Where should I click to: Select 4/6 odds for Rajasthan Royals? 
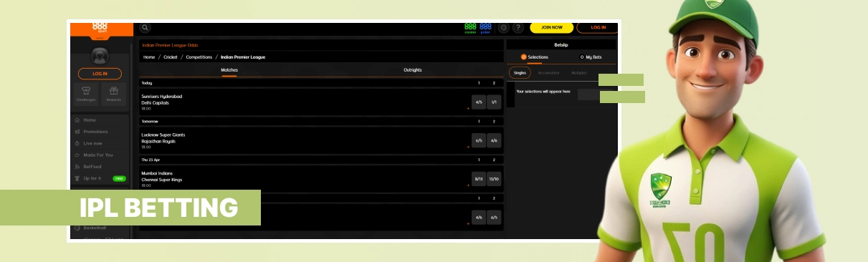pyautogui.click(x=494, y=140)
